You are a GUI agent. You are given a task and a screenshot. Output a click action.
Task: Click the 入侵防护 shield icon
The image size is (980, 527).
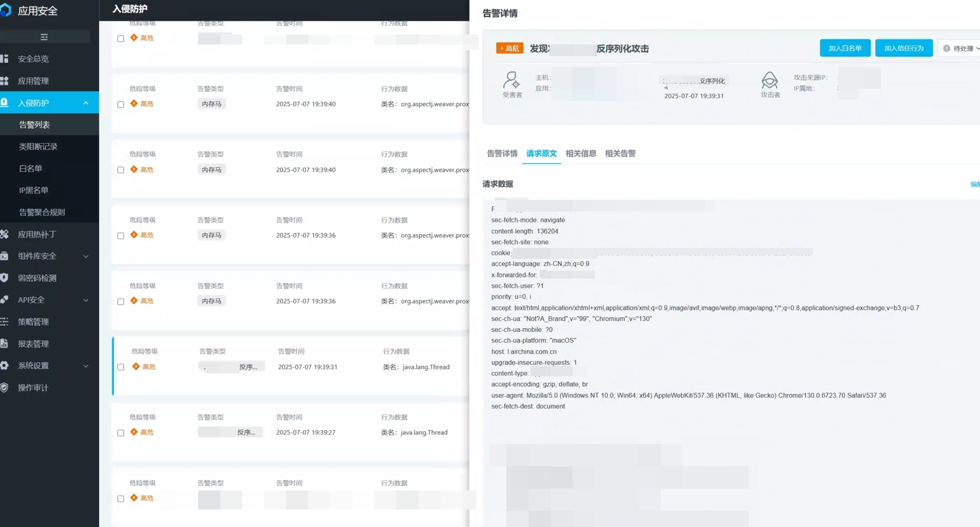coord(4,103)
